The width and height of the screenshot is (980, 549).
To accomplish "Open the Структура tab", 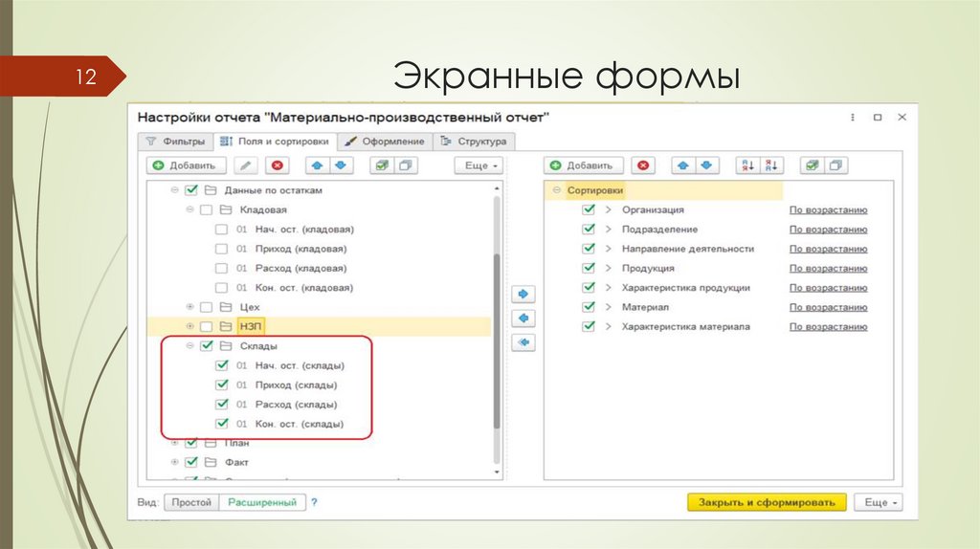I will pos(474,142).
